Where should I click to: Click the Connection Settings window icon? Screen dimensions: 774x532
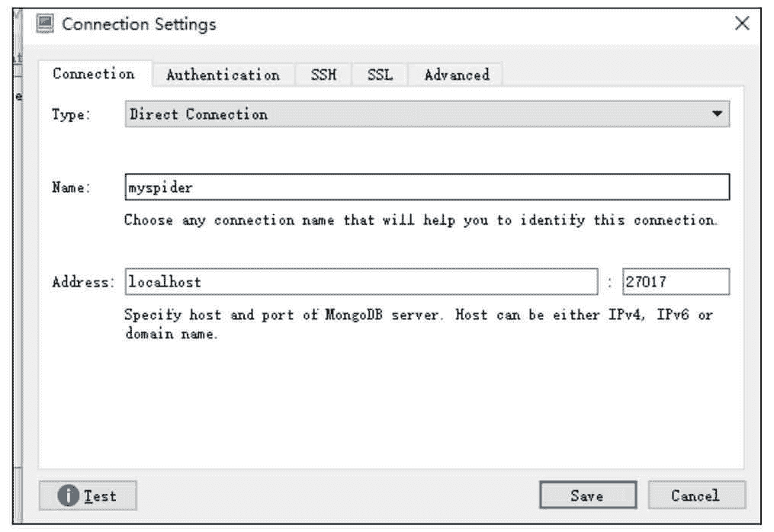coord(46,24)
